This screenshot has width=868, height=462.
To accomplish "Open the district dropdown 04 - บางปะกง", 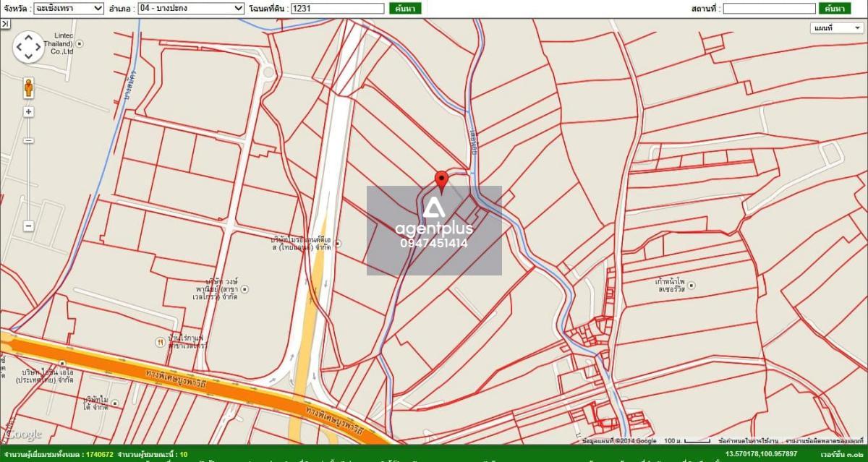I will pos(191,9).
